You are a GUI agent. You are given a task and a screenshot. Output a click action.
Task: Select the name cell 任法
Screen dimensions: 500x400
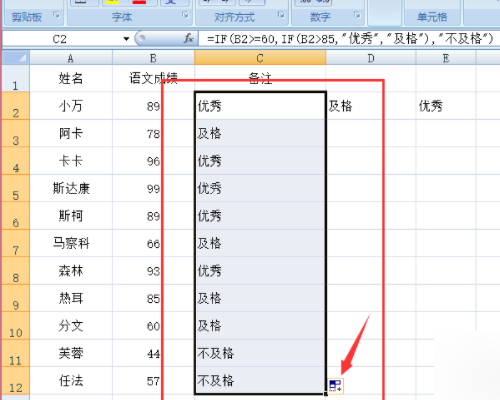pyautogui.click(x=71, y=381)
